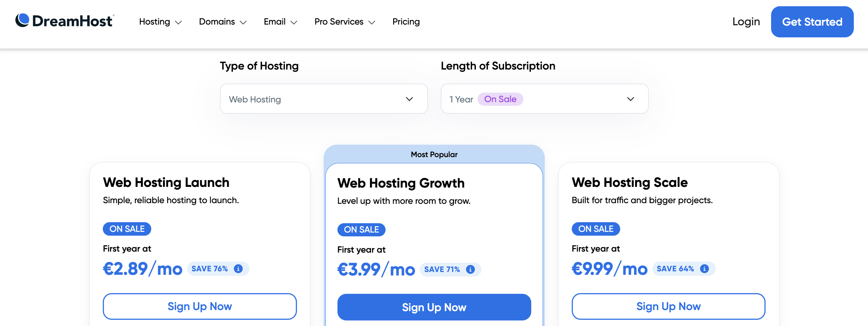
Task: Click the Most Popular banner
Action: click(434, 154)
